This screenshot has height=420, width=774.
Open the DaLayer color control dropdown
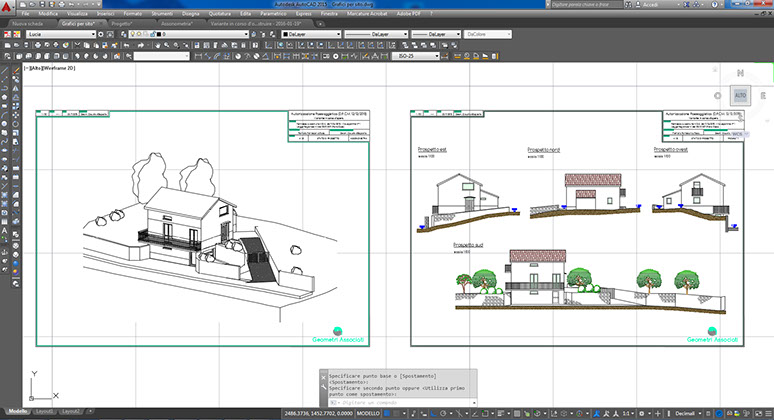(308, 33)
